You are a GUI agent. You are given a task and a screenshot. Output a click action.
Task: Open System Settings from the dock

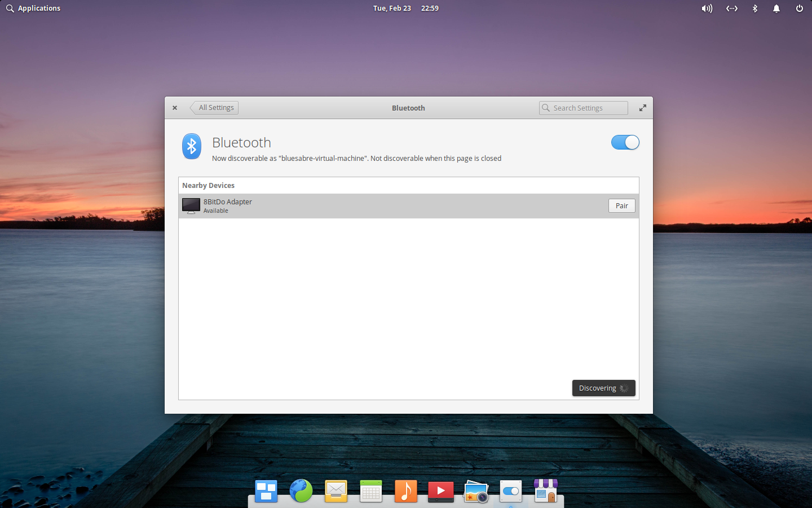510,490
